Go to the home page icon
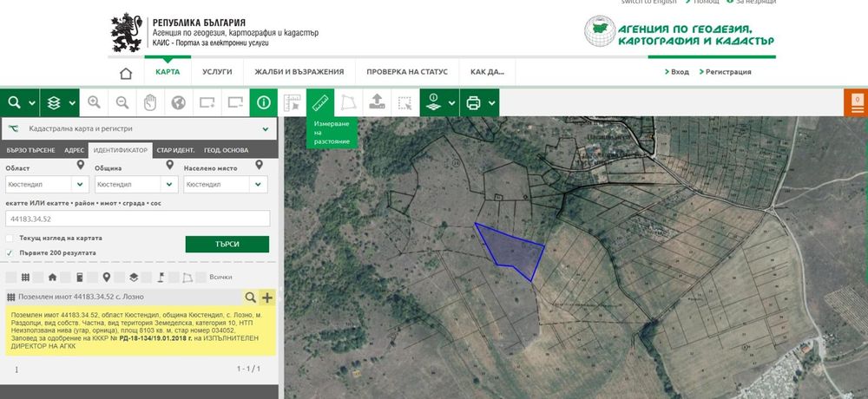868x399 pixels. (126, 73)
